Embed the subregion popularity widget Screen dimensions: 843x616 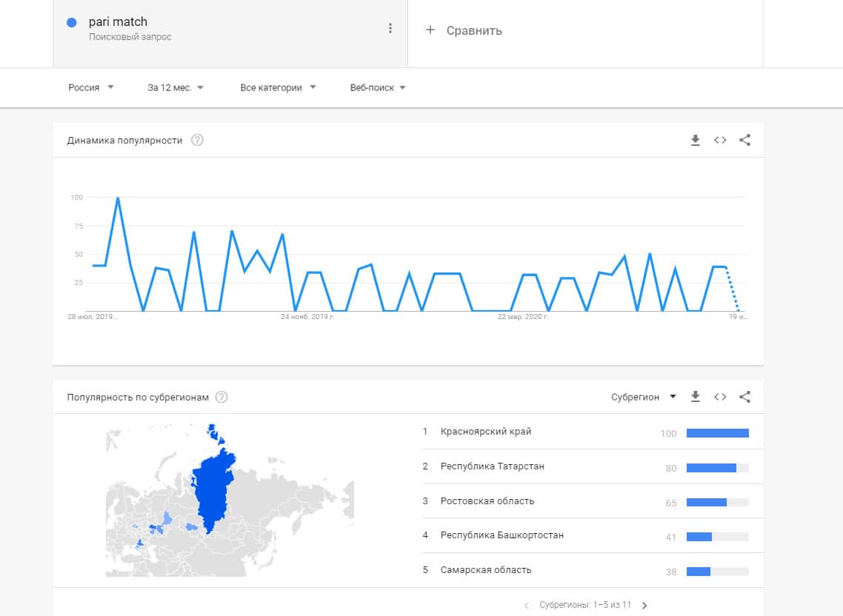point(720,397)
